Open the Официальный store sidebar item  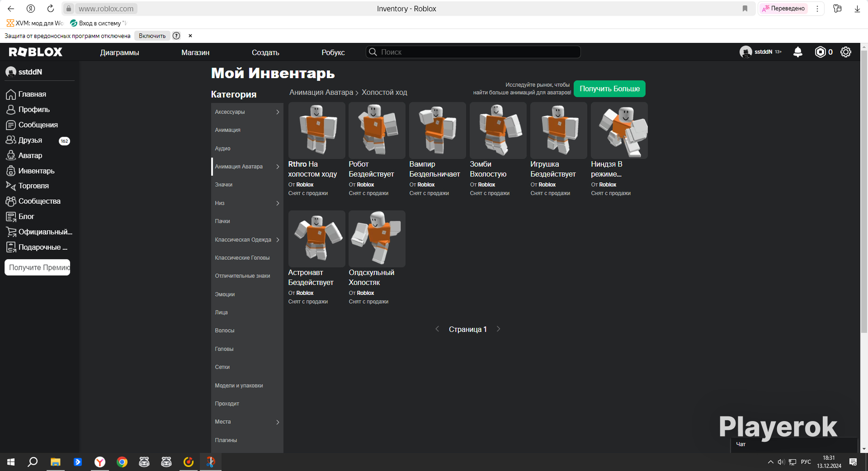(39, 232)
